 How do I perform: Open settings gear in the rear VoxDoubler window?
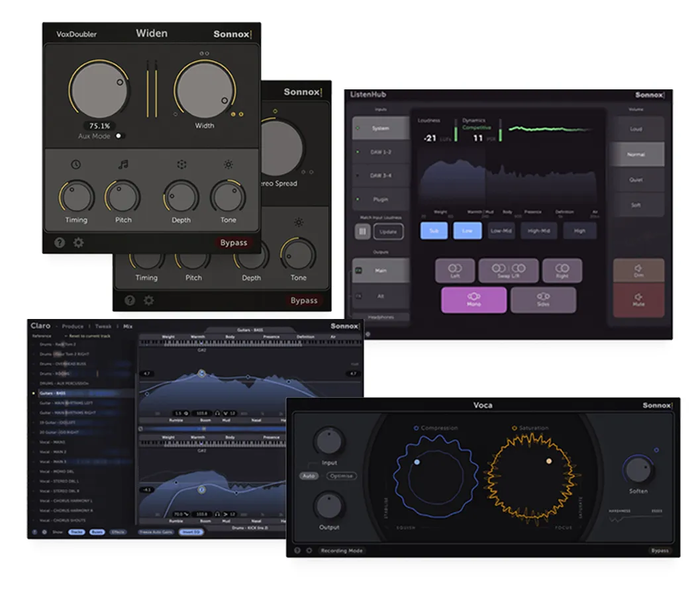coord(148,300)
